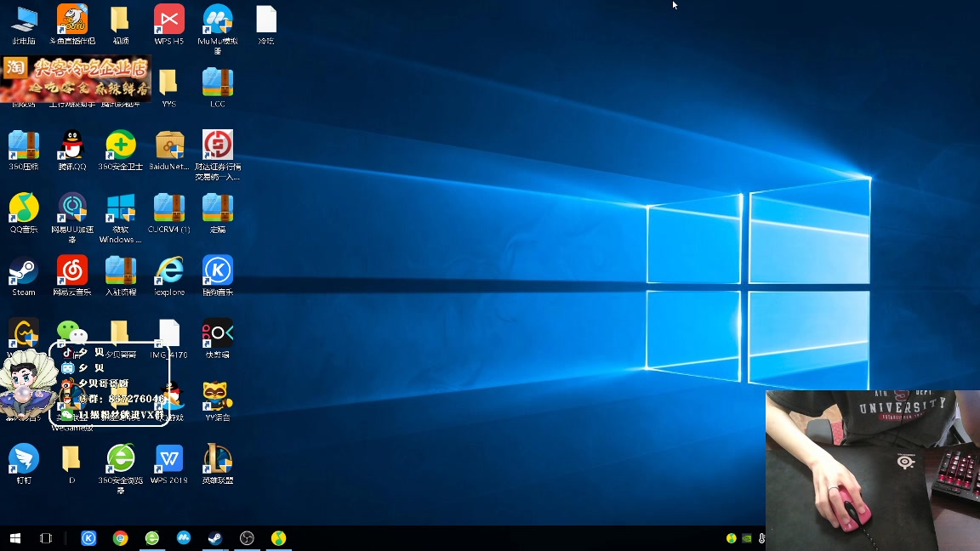
Task: Open the Windows Start menu
Action: pyautogui.click(x=15, y=538)
